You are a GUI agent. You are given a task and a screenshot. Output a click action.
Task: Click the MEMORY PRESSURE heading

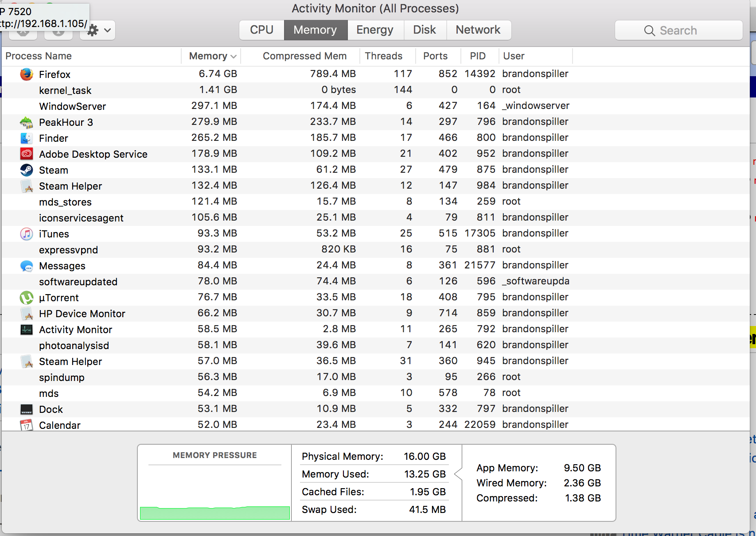[x=215, y=455]
